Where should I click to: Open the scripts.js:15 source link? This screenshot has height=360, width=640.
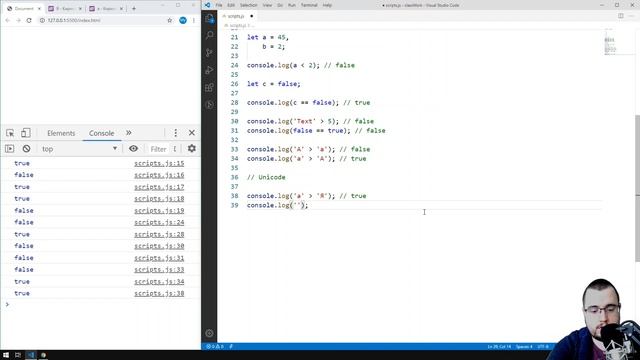(159, 163)
